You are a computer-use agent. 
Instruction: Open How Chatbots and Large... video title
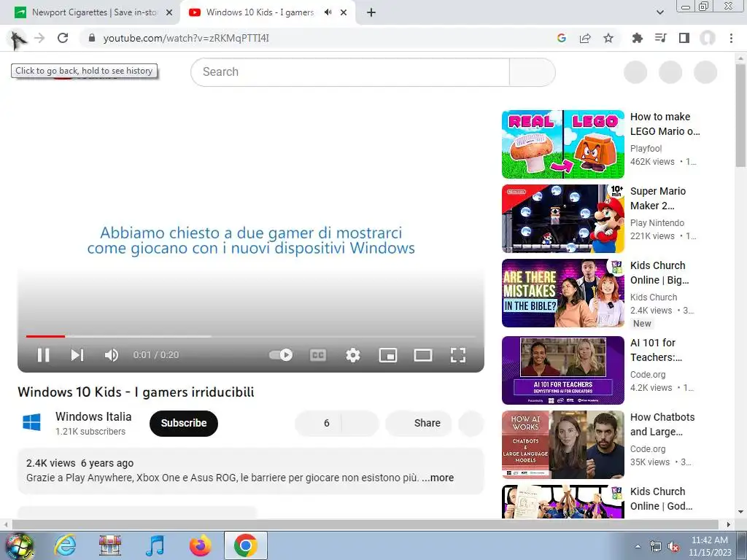pos(662,424)
